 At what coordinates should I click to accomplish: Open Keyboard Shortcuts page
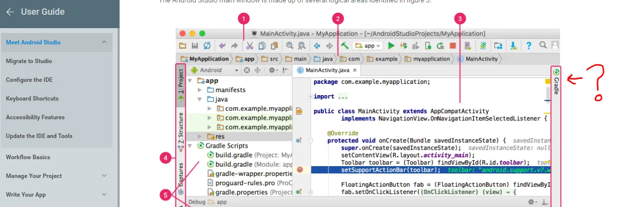32,99
